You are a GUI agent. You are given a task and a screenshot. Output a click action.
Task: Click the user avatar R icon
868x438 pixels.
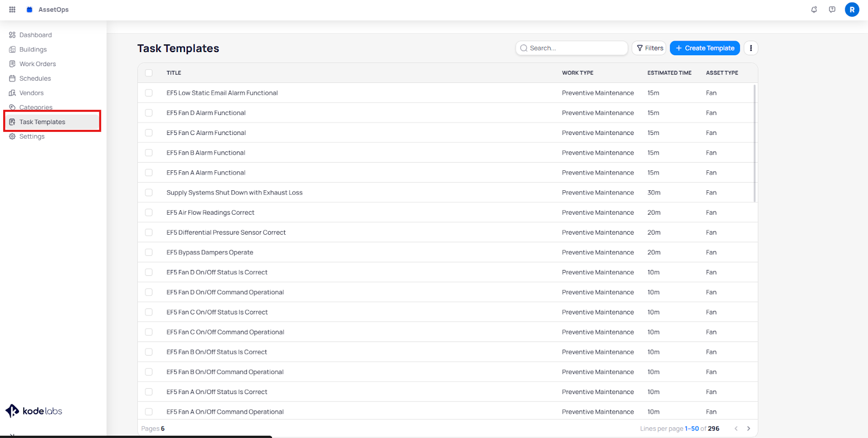point(852,9)
